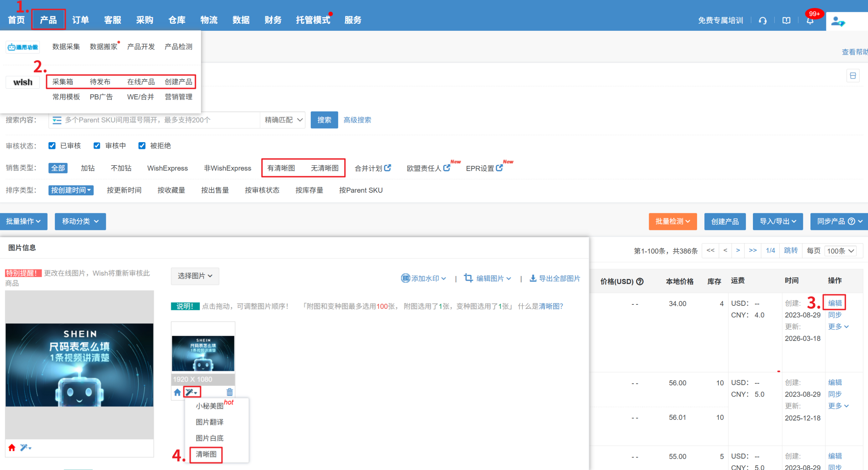Click the collapse panel icon at right
The width and height of the screenshot is (868, 470).
(x=852, y=76)
